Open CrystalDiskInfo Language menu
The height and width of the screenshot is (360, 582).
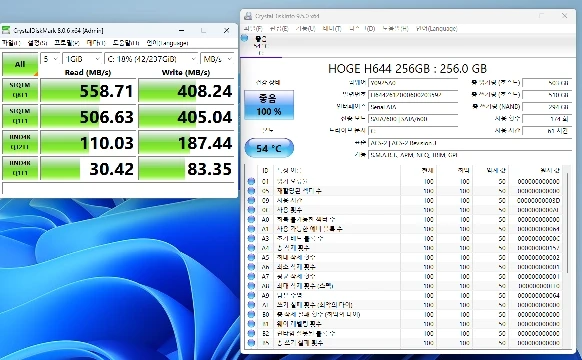[x=436, y=29]
